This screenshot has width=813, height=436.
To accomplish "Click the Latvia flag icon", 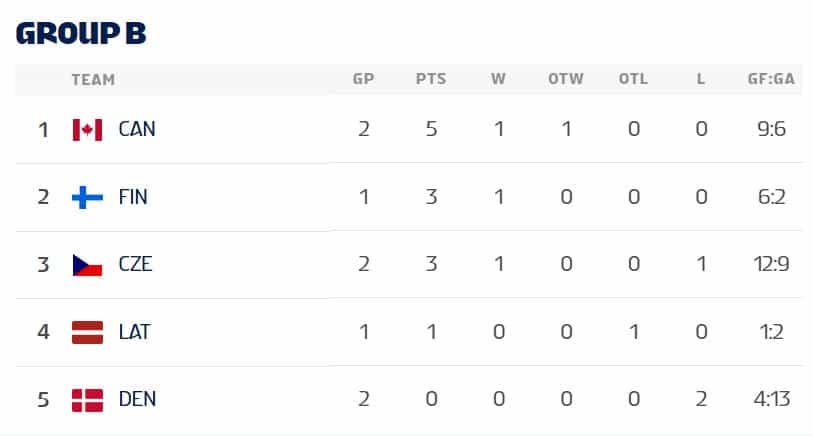I will coord(88,332).
